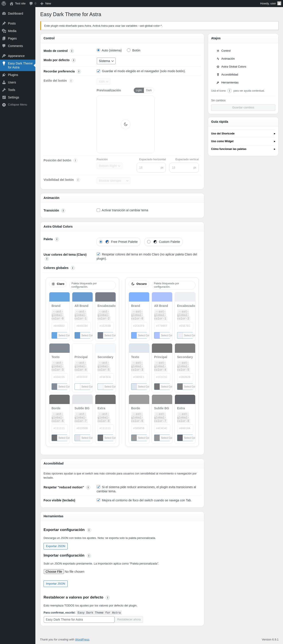Open the Mostrar siempre visibility dropdown
Viewport: 283px width, 644px height.
click(113, 181)
